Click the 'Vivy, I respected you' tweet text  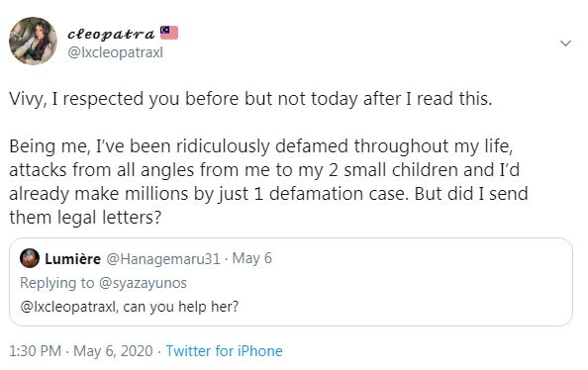(250, 99)
